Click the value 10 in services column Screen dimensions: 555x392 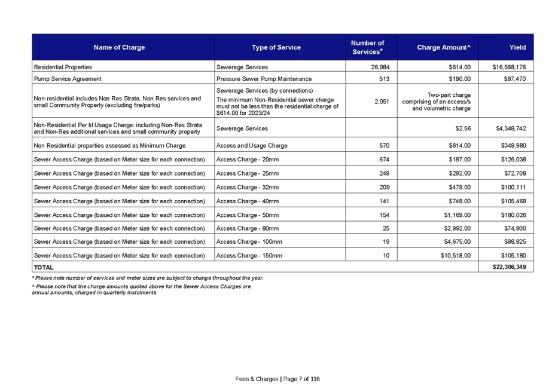(386, 255)
